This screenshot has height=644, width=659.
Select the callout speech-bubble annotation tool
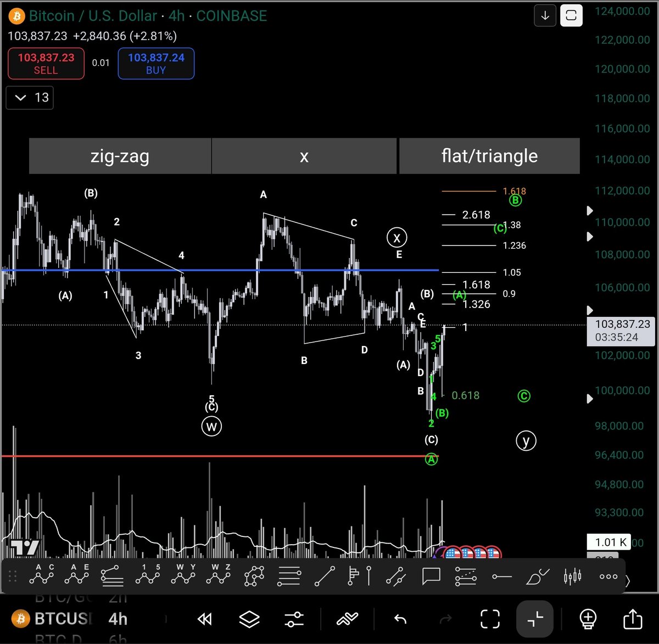pos(431,576)
